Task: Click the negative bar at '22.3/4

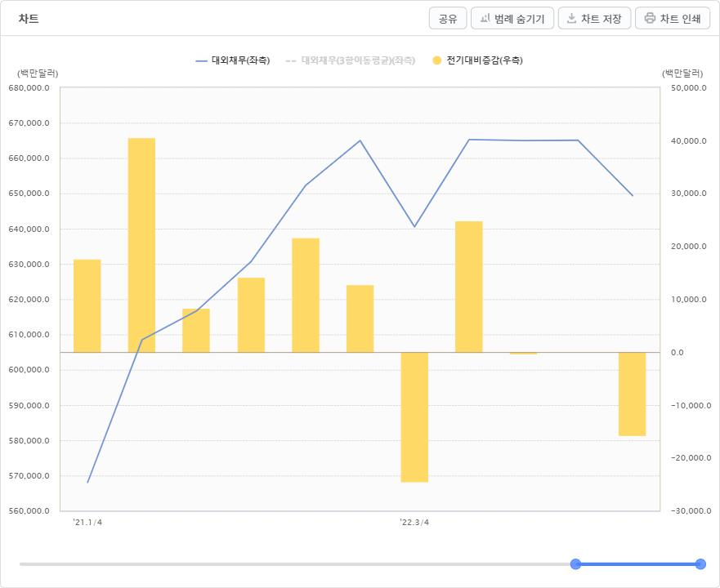Action: (414, 417)
